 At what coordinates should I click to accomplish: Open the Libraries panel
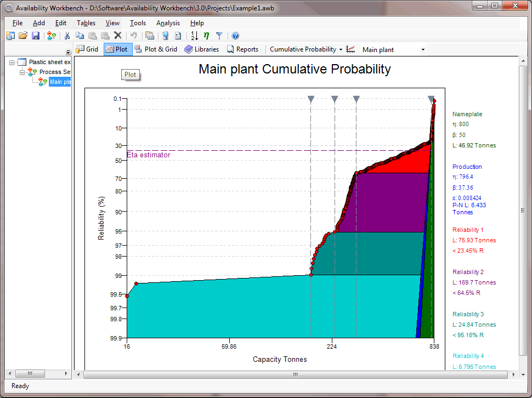201,49
